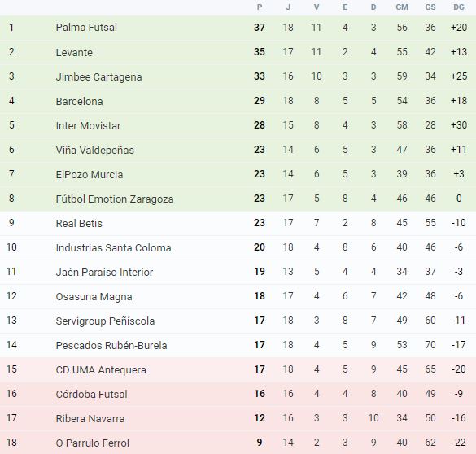Open Fútbol Emotion Zaragoza entry
This screenshot has height=454, width=476.
tap(115, 199)
